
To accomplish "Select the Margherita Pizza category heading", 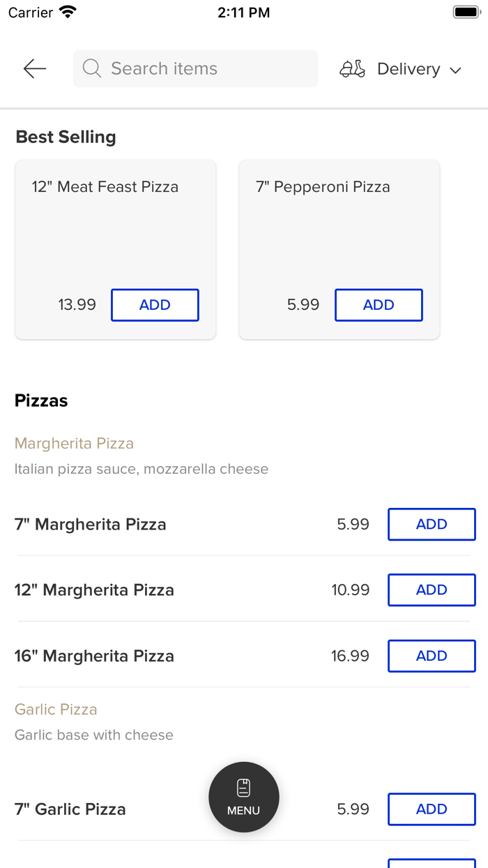I will pyautogui.click(x=74, y=443).
